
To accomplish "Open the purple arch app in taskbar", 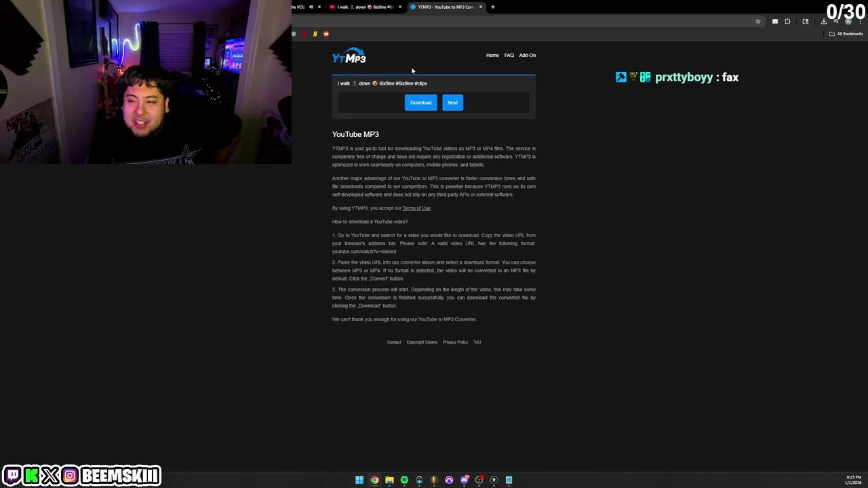I will (449, 480).
